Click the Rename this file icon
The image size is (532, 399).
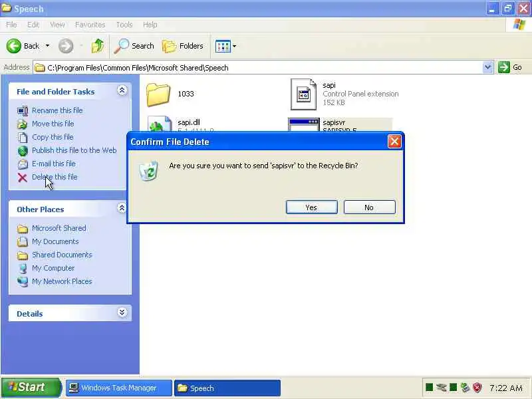[x=23, y=111]
